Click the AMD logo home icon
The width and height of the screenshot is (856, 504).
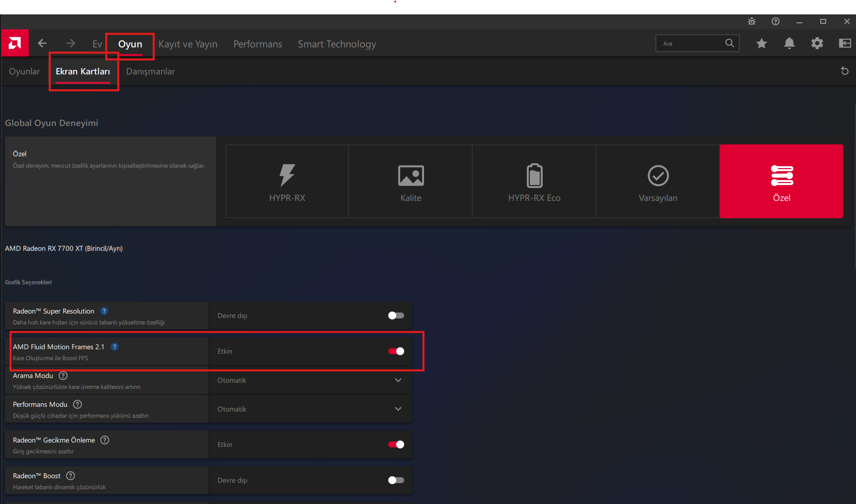click(x=15, y=43)
